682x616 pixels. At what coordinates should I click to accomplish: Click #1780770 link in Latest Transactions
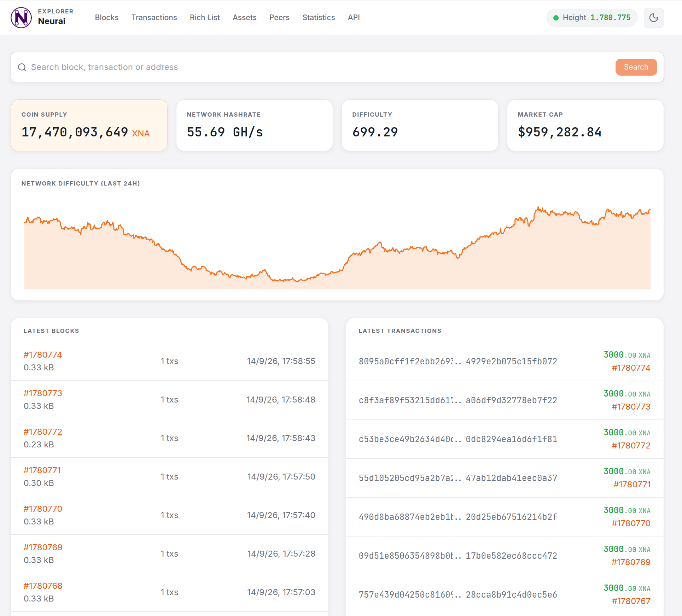(x=631, y=523)
